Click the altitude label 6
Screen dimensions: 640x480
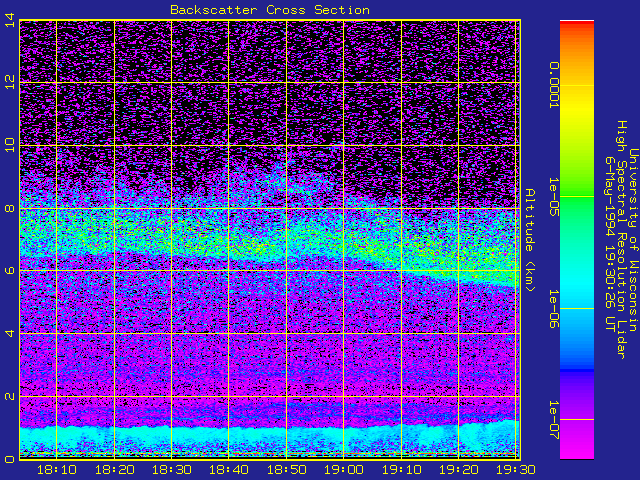(10, 271)
